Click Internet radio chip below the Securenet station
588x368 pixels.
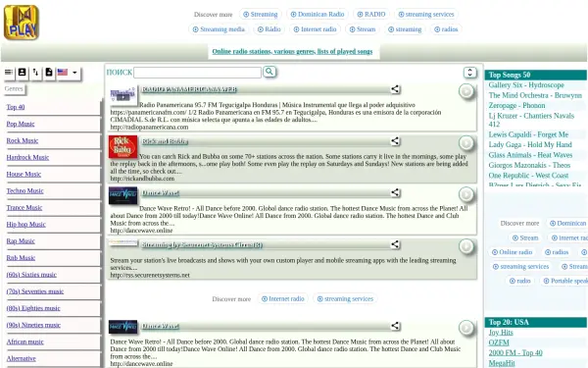click(283, 299)
